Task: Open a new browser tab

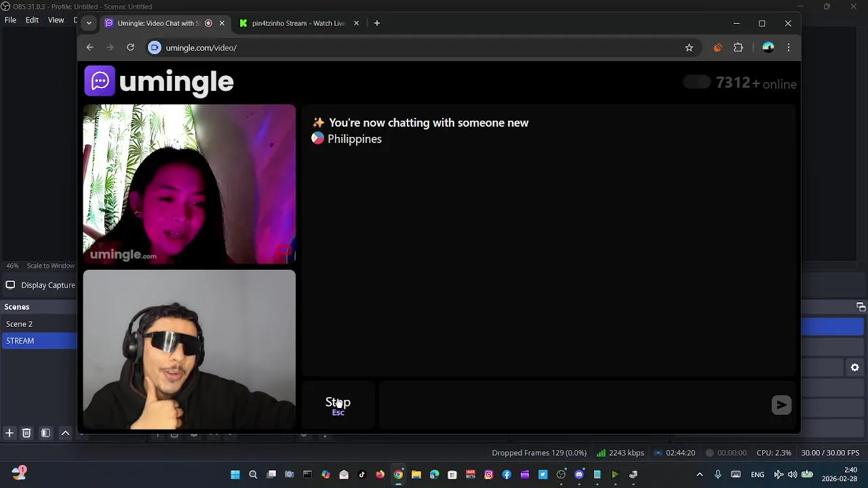Action: tap(377, 23)
